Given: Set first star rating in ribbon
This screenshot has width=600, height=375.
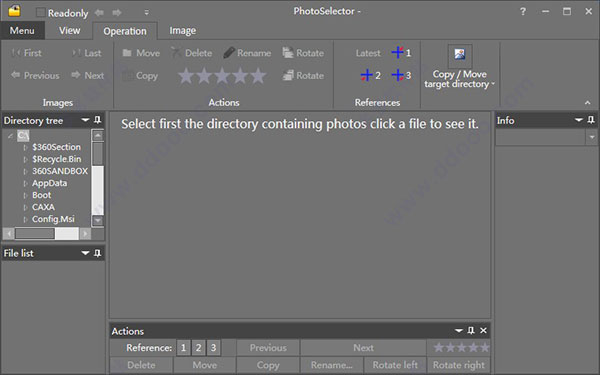Looking at the screenshot, I should [186, 76].
